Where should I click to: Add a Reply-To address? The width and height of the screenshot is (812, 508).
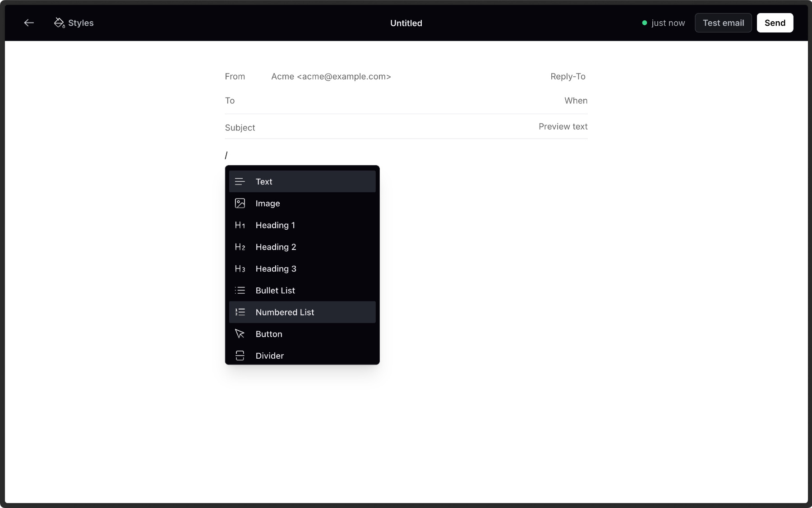coord(567,77)
